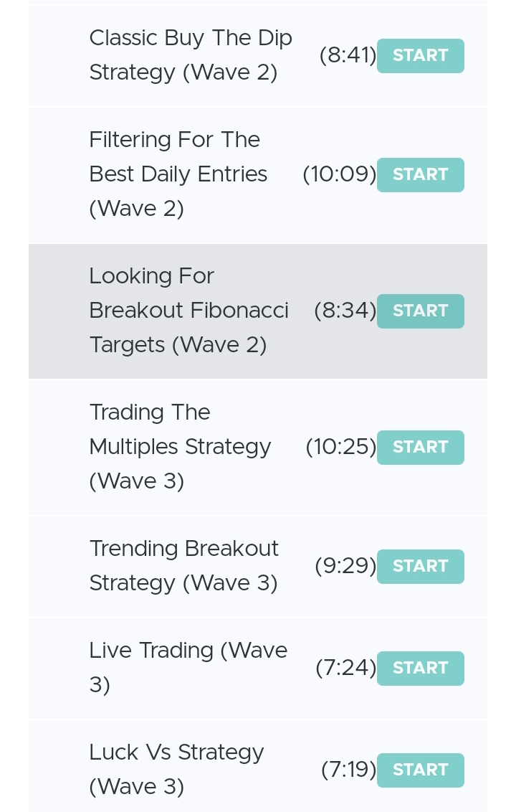Image resolution: width=516 pixels, height=812 pixels.
Task: Open the Live Trading (Wave 3) title
Action: [188, 668]
